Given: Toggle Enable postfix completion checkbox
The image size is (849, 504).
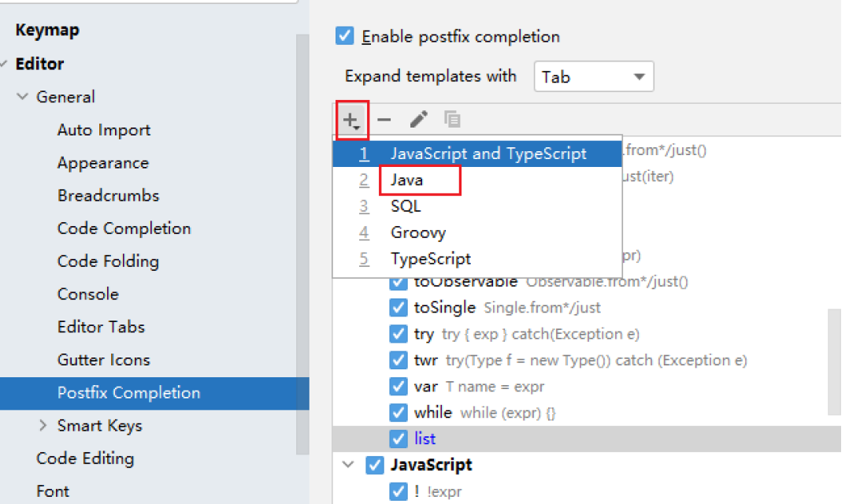Looking at the screenshot, I should (x=345, y=35).
